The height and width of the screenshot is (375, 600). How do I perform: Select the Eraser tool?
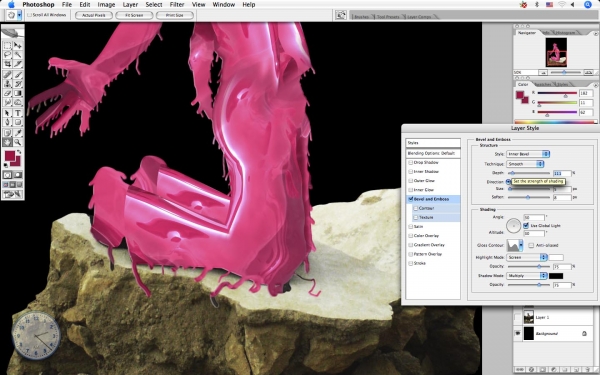7,93
